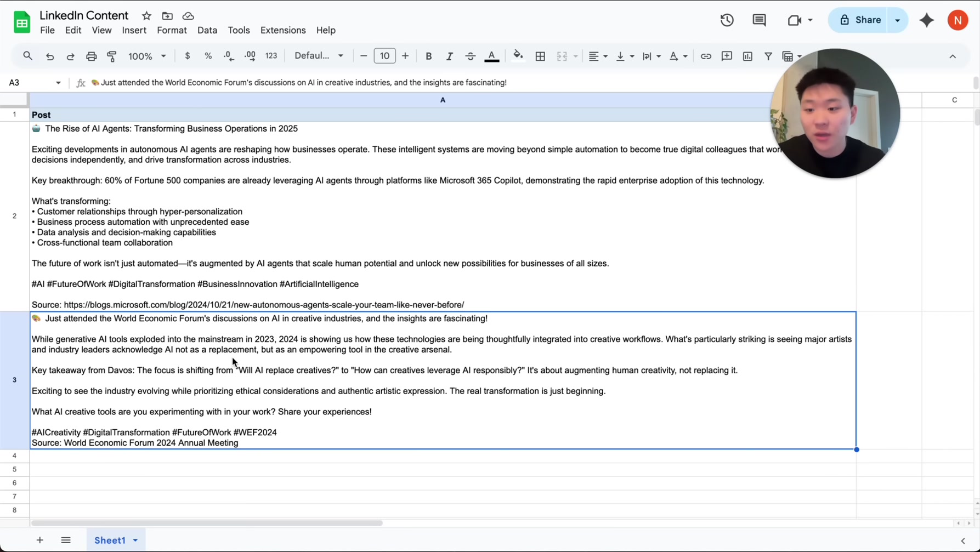
Task: Insert a chart
Action: [747, 56]
